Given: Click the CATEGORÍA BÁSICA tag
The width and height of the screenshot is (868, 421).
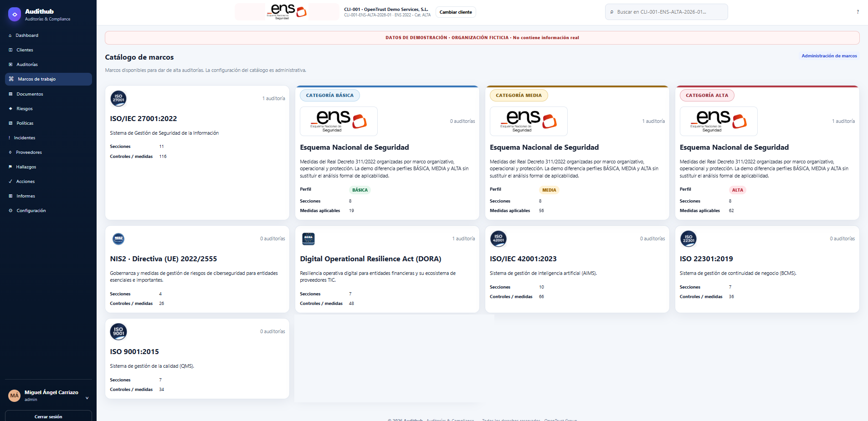Looking at the screenshot, I should 330,95.
